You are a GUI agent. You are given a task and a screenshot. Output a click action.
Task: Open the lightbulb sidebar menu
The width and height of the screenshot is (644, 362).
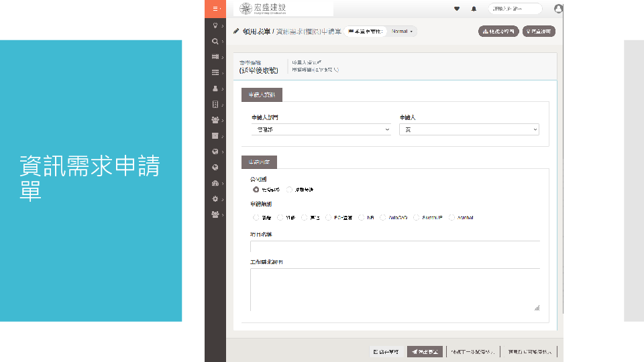click(215, 25)
